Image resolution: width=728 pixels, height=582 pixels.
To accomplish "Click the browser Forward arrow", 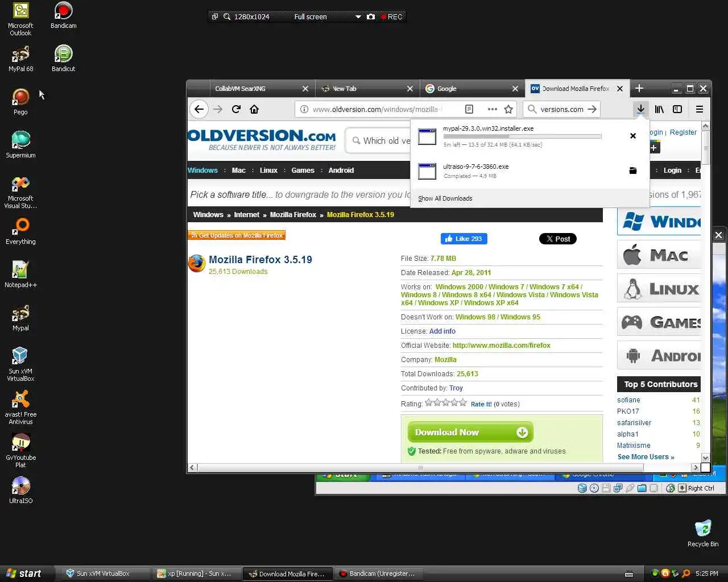I will (217, 109).
